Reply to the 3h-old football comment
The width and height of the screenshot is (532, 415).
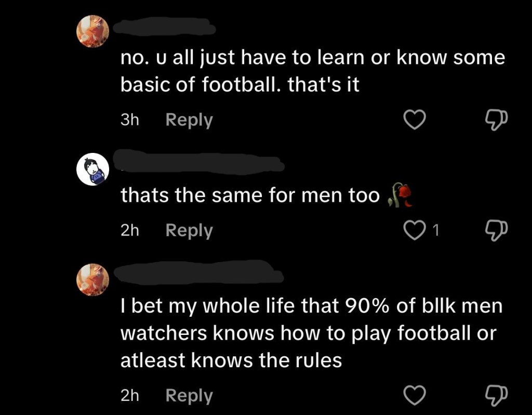click(x=189, y=120)
